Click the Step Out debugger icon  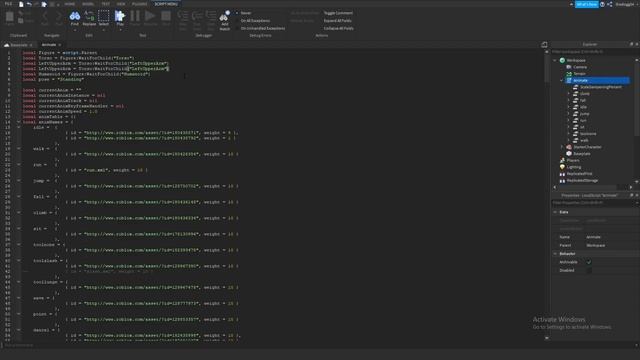(x=211, y=16)
